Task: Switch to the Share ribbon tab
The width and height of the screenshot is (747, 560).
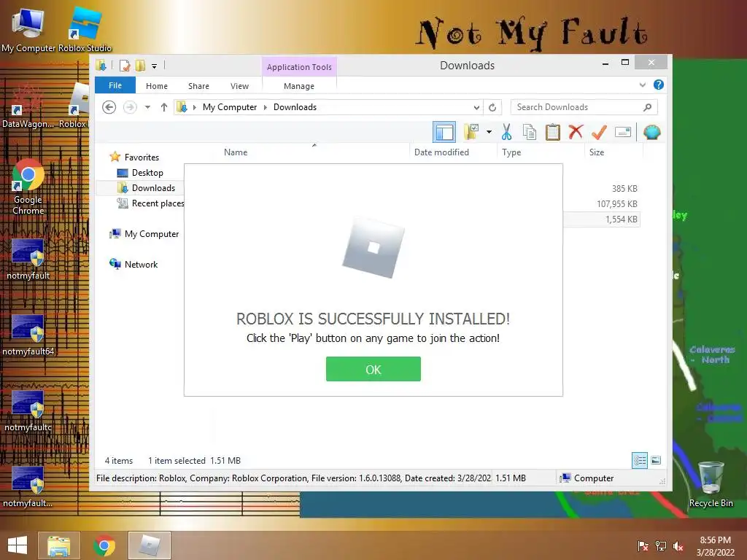Action: click(x=198, y=86)
